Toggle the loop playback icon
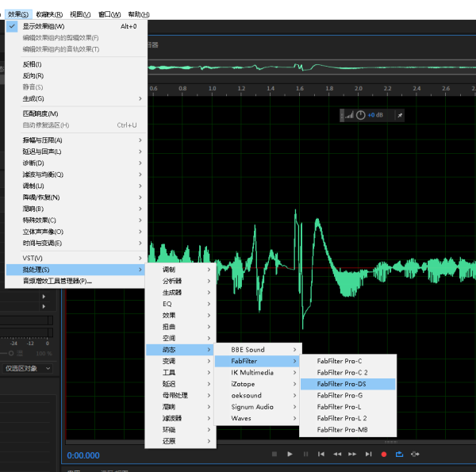Screen dimensions: 476x472 (399, 455)
